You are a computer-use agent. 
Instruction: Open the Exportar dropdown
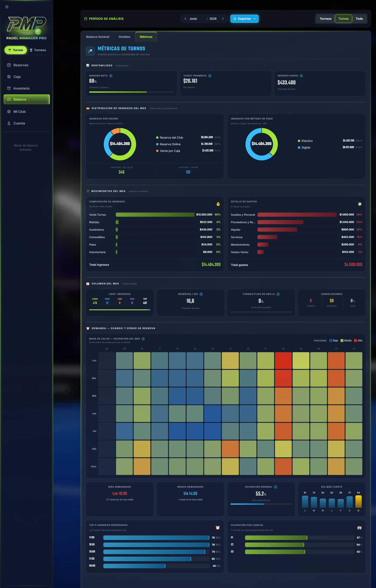coord(244,19)
